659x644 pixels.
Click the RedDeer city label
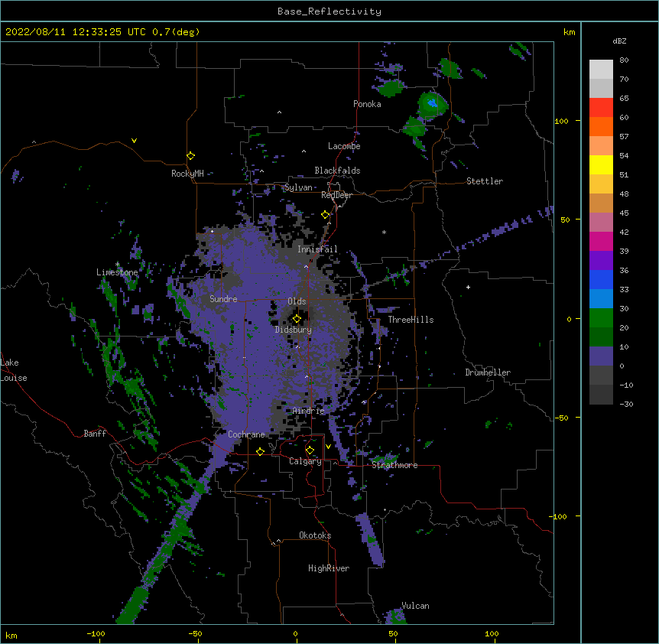tap(336, 195)
